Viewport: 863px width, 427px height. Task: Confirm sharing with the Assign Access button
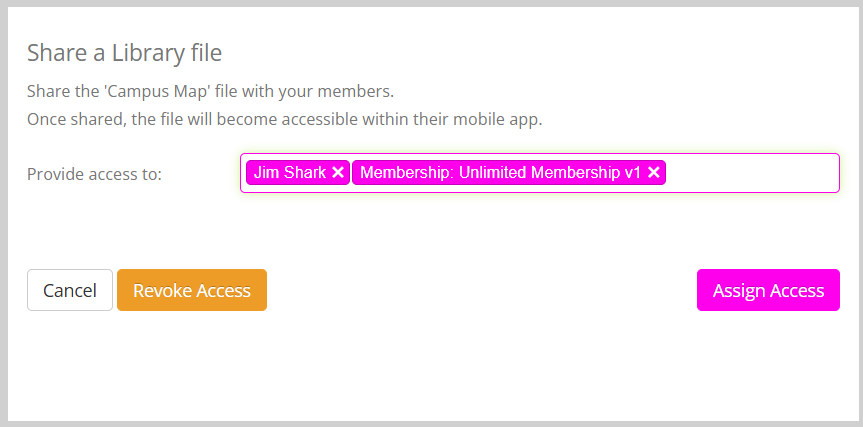tap(768, 290)
